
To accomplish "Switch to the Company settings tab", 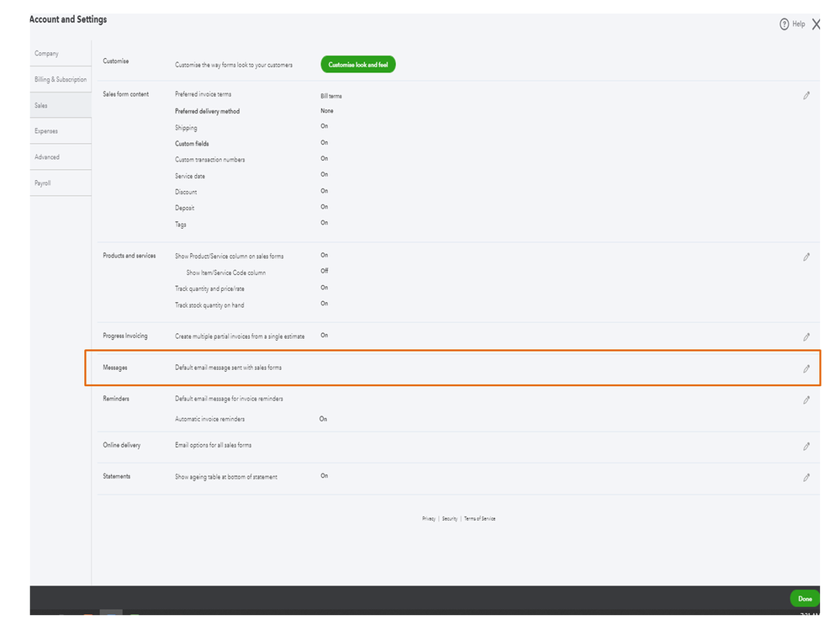I will (x=47, y=54).
